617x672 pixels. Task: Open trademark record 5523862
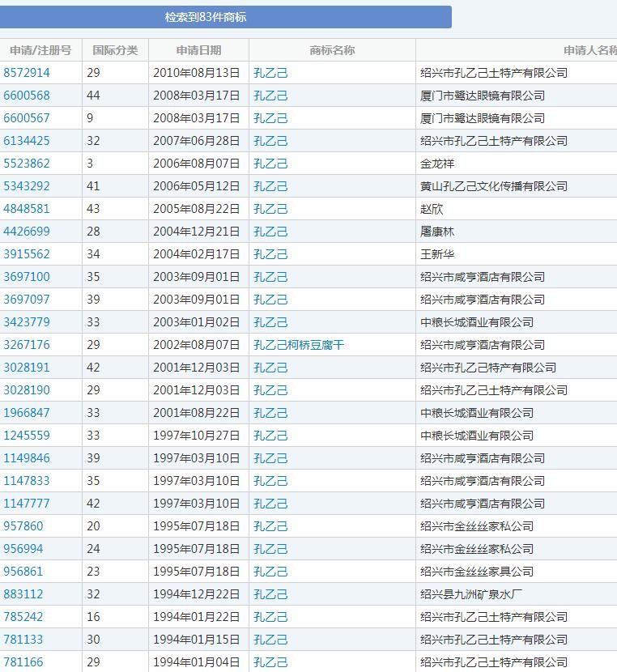pyautogui.click(x=27, y=164)
